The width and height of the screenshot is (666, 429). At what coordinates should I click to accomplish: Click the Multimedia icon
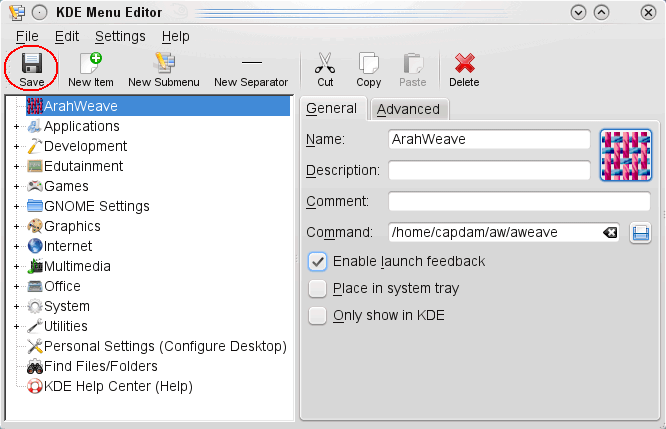pyautogui.click(x=35, y=266)
